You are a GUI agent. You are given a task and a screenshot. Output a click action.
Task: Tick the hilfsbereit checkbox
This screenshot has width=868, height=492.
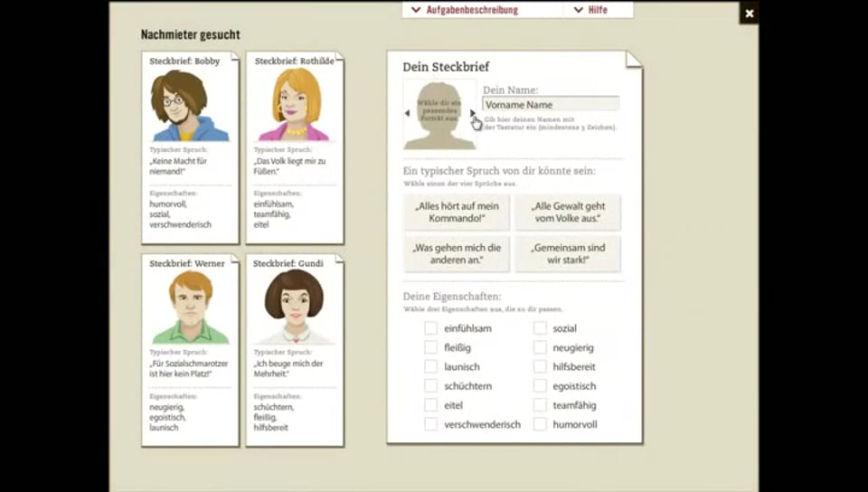[540, 367]
